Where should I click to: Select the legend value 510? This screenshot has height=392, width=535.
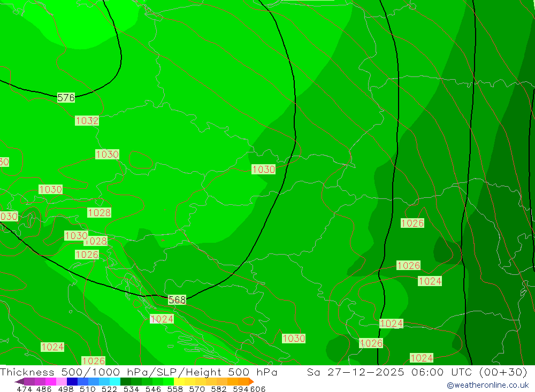click(x=87, y=389)
